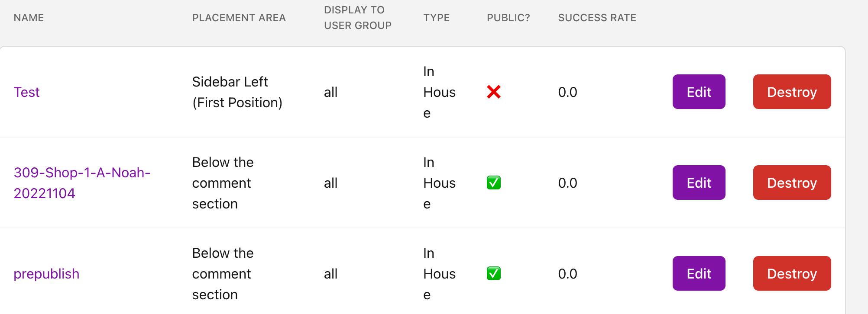This screenshot has height=314, width=868.
Task: Destroy the prepublish placement
Action: pos(792,273)
